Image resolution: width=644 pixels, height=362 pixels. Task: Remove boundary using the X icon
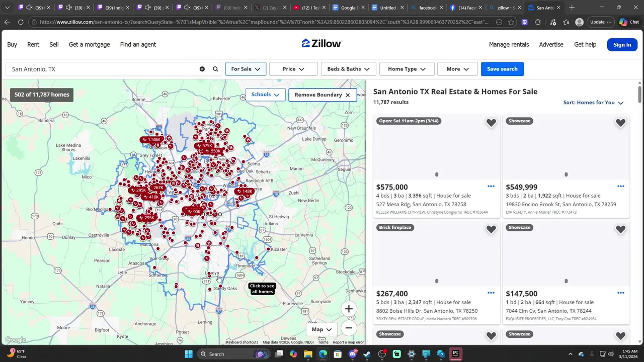point(348,95)
